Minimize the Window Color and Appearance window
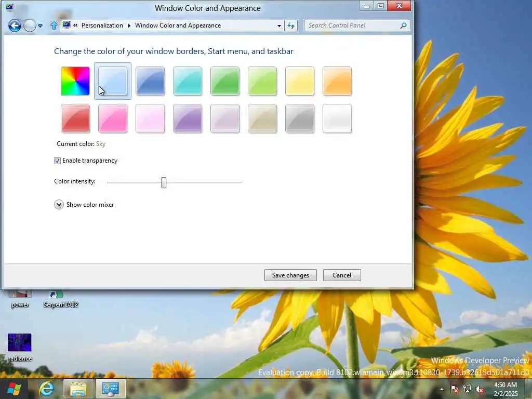This screenshot has height=399, width=532. point(367,6)
